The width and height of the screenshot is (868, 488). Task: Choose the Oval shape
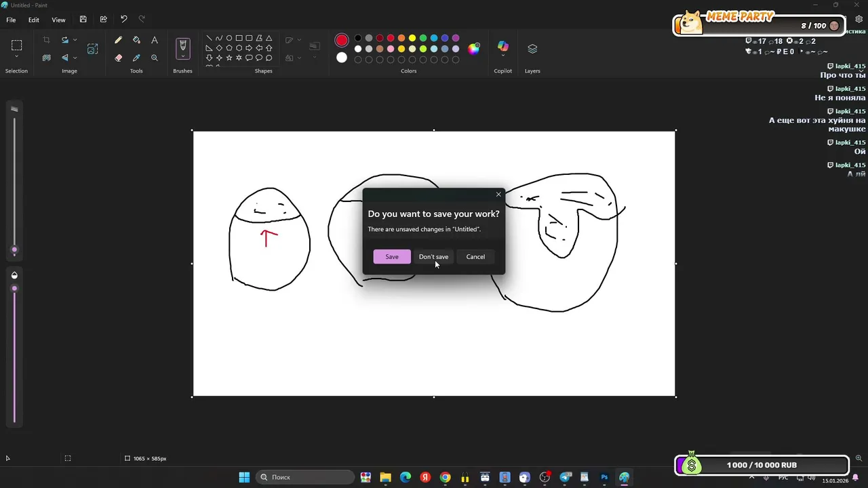pyautogui.click(x=229, y=38)
